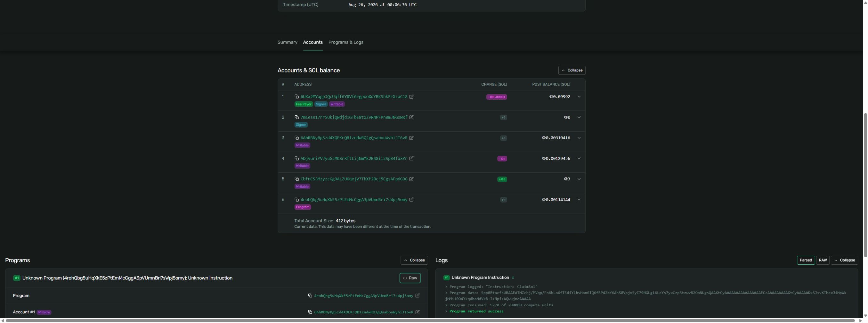Show Parsed logs view
Screen dimensions: 868x323
click(806, 260)
